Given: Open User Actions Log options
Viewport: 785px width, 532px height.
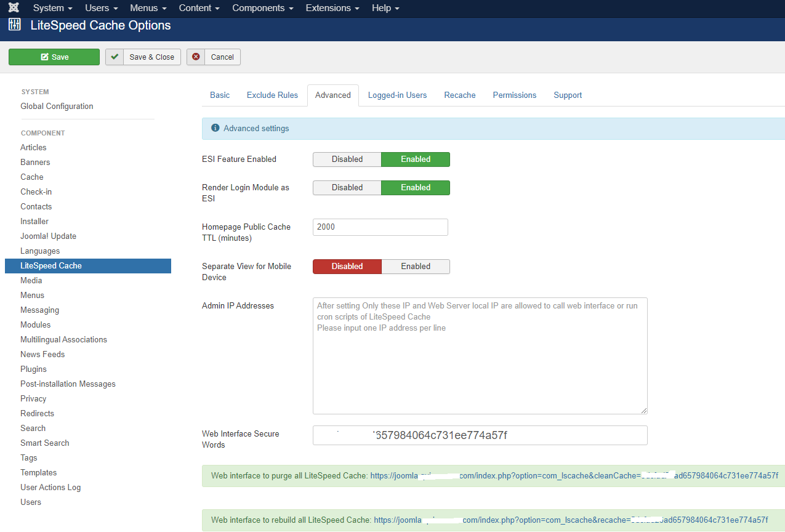Looking at the screenshot, I should point(50,487).
